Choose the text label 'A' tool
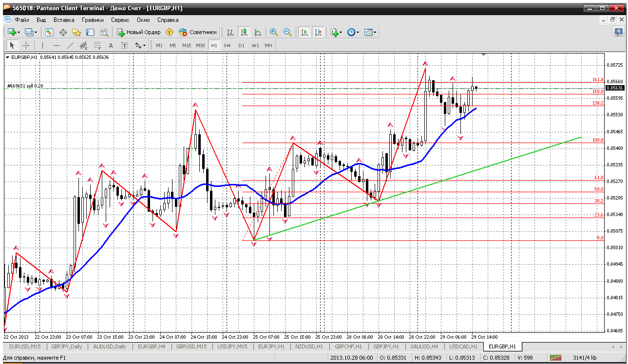Viewport: 628px width, 364px height. [111, 45]
